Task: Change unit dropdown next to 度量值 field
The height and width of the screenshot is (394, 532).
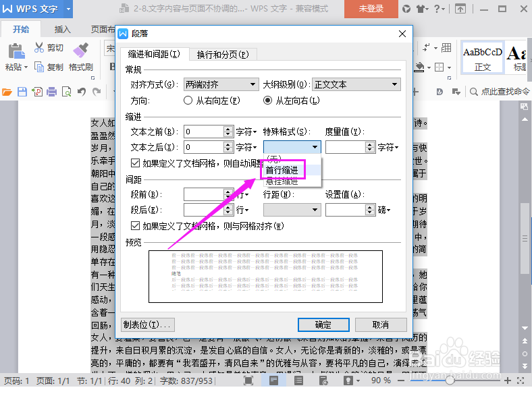Action: click(388, 147)
